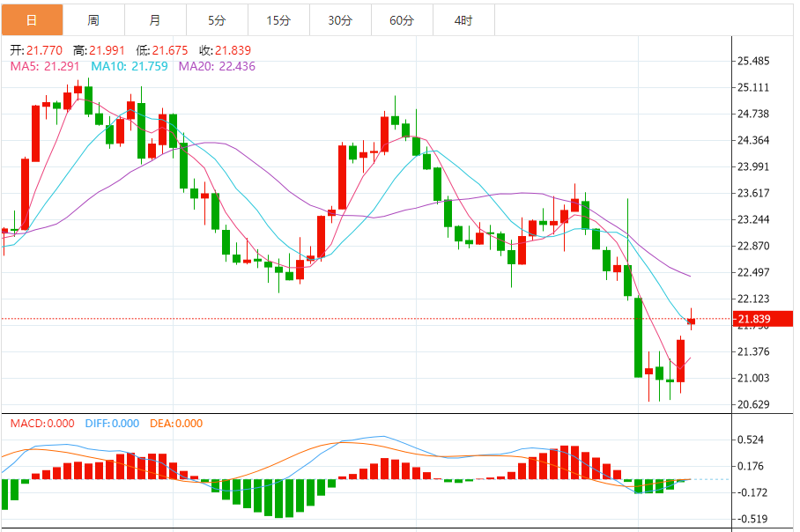800x532 pixels.
Task: Click the 22.123 price axis label
Action: click(x=753, y=299)
